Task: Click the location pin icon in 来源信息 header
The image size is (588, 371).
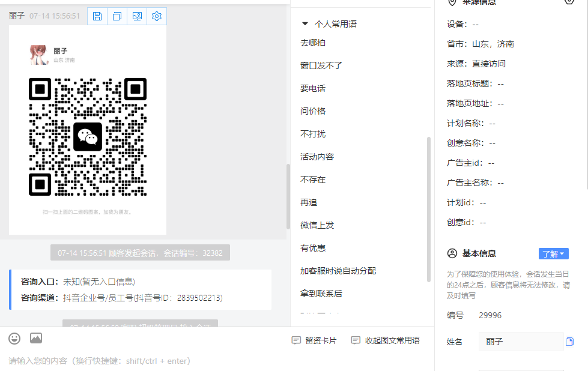Action: click(x=452, y=2)
